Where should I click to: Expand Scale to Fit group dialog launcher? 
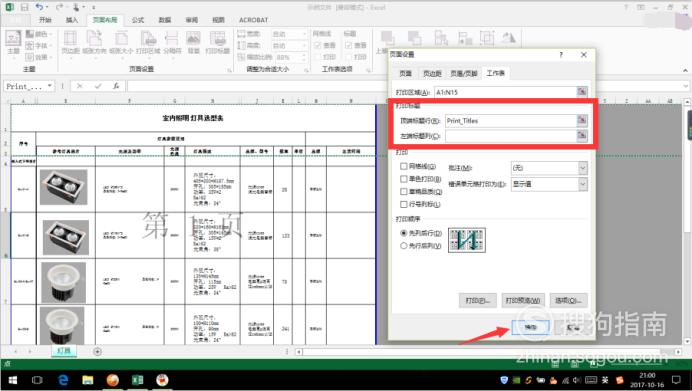pyautogui.click(x=306, y=70)
